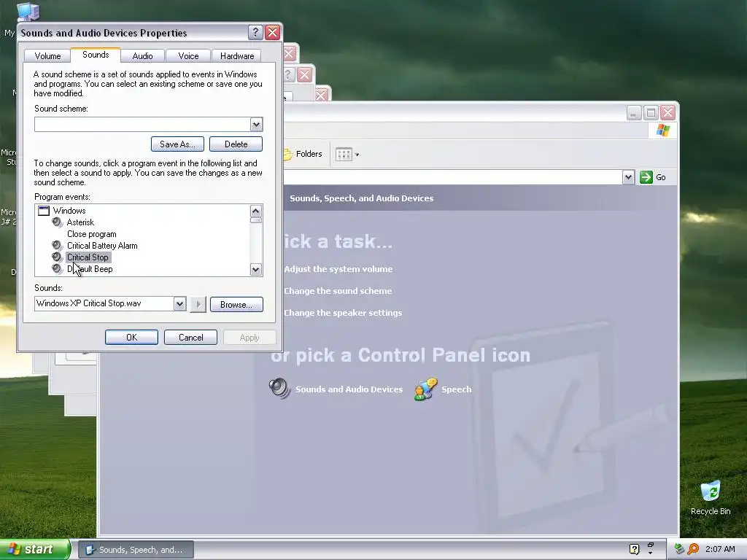The image size is (747, 560).
Task: Click the help icon in the taskbar
Action: click(634, 549)
